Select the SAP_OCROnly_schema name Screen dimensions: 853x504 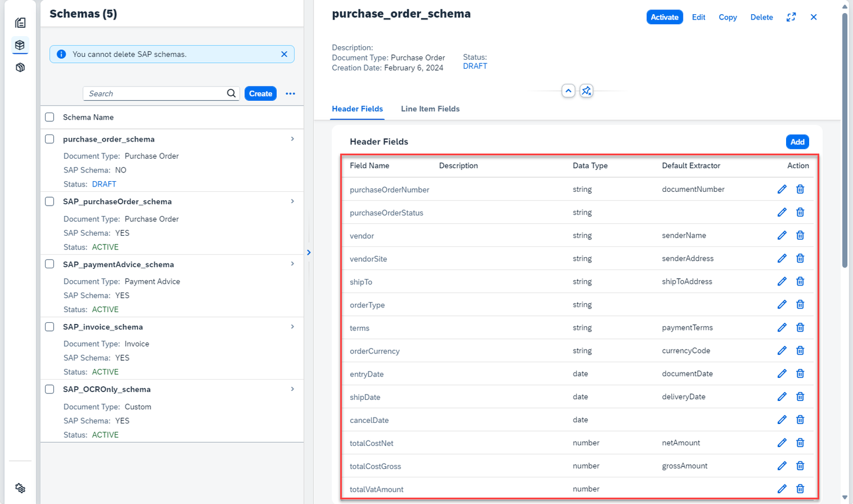(107, 389)
